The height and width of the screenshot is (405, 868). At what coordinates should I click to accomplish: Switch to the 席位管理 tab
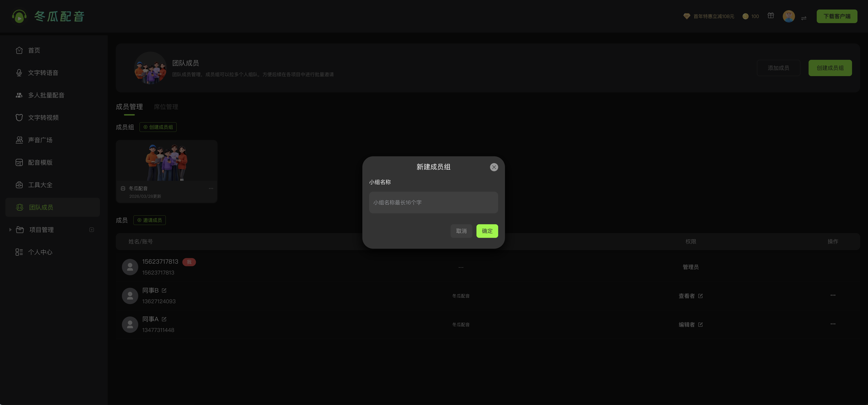tap(166, 107)
